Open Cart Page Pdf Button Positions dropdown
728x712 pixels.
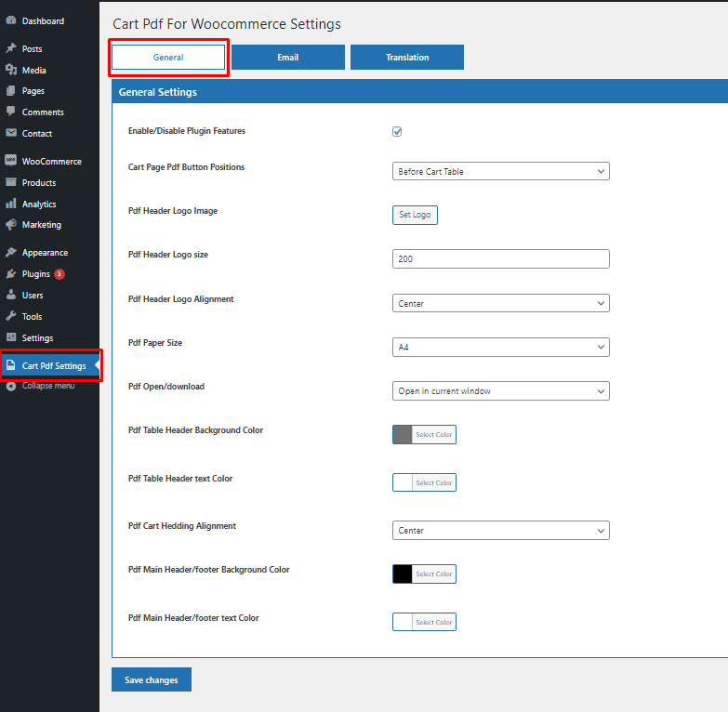click(500, 171)
